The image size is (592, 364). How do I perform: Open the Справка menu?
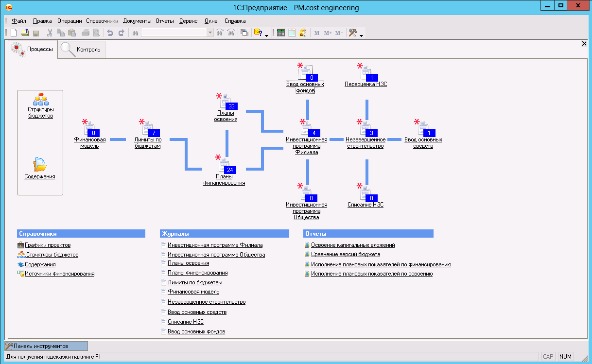coord(235,21)
